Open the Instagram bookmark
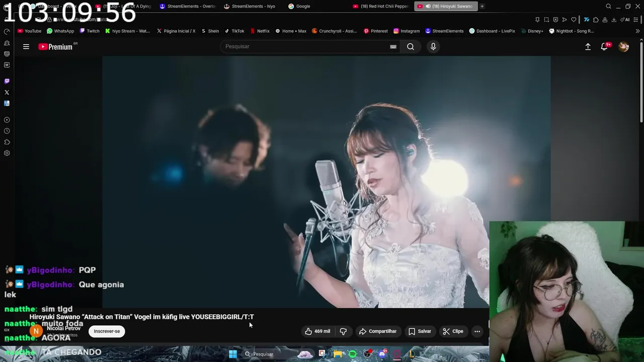Screen dimensions: 644x362 tap(407, 31)
